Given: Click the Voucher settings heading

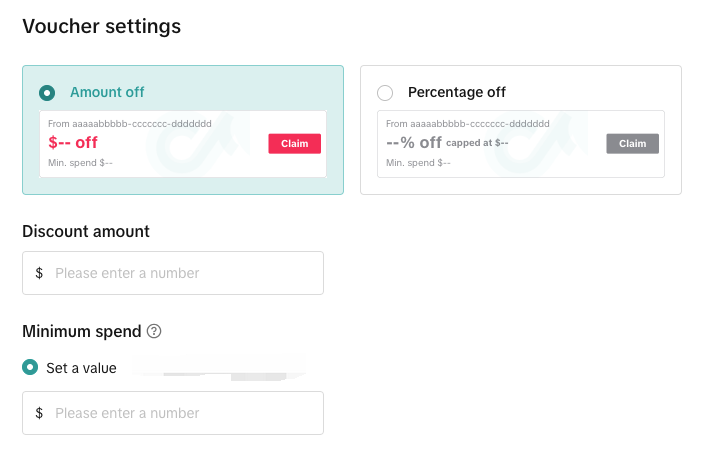Looking at the screenshot, I should click(x=101, y=27).
